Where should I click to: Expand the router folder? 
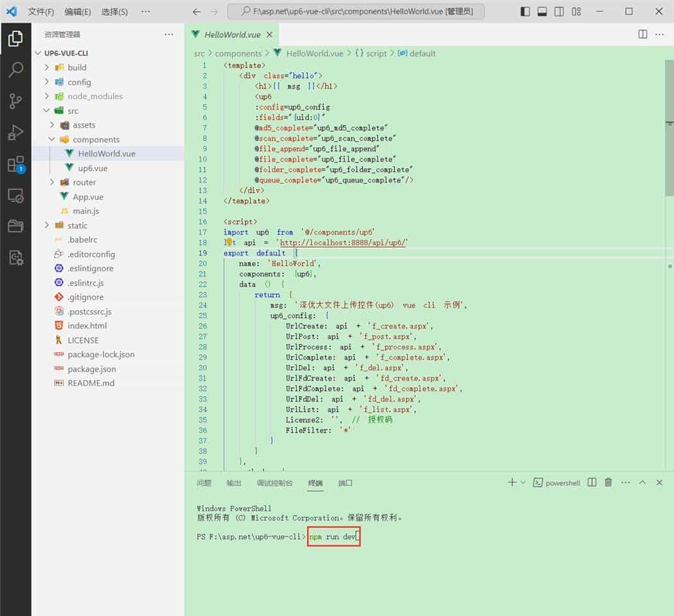click(x=84, y=183)
